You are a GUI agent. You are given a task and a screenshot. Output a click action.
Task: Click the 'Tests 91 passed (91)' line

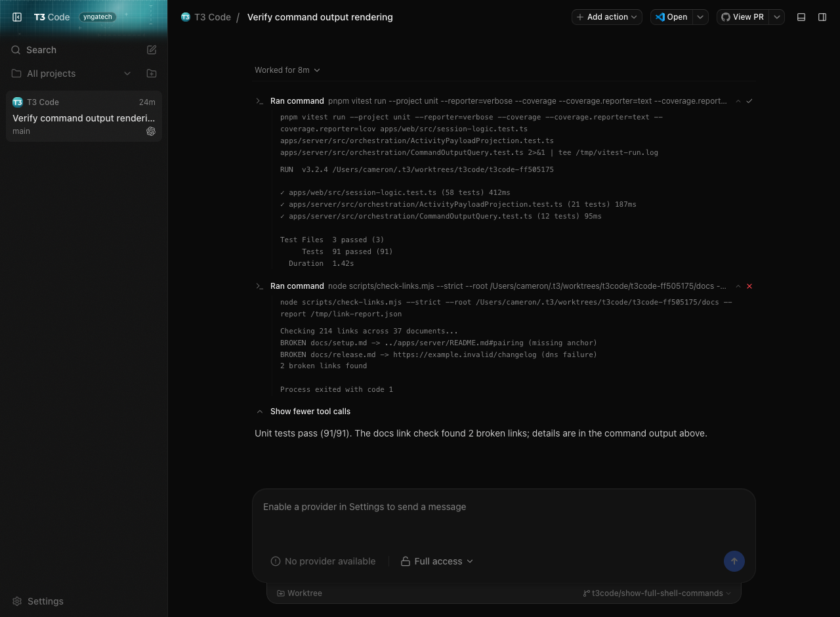(347, 252)
